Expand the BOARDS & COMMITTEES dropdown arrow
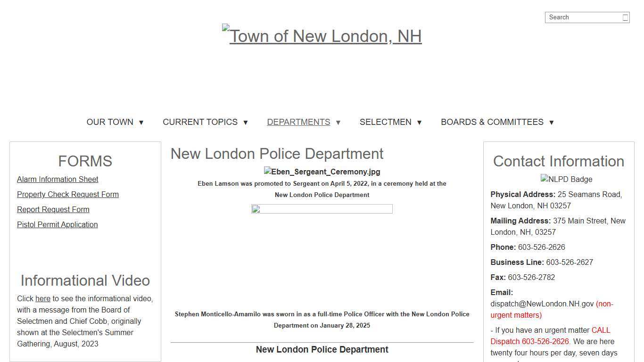Viewport: 644px width, 362px height. click(551, 122)
